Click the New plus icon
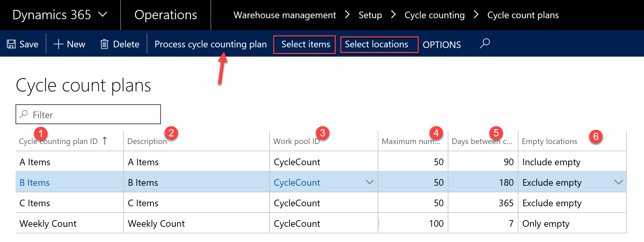644x242 pixels. coord(58,44)
